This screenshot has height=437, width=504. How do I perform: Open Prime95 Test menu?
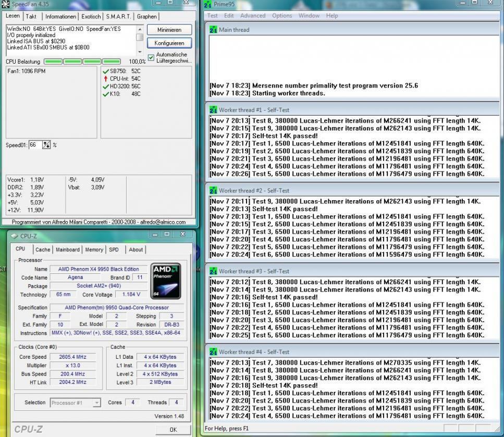pyautogui.click(x=212, y=16)
